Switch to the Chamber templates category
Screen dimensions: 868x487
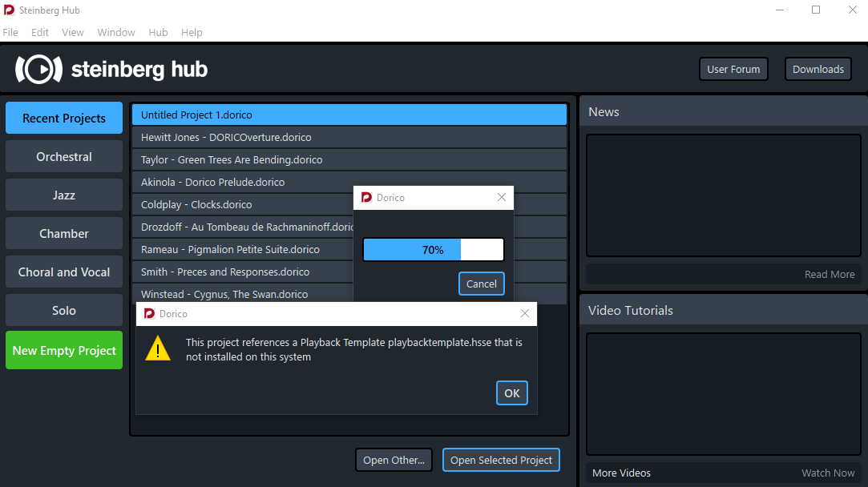(64, 234)
